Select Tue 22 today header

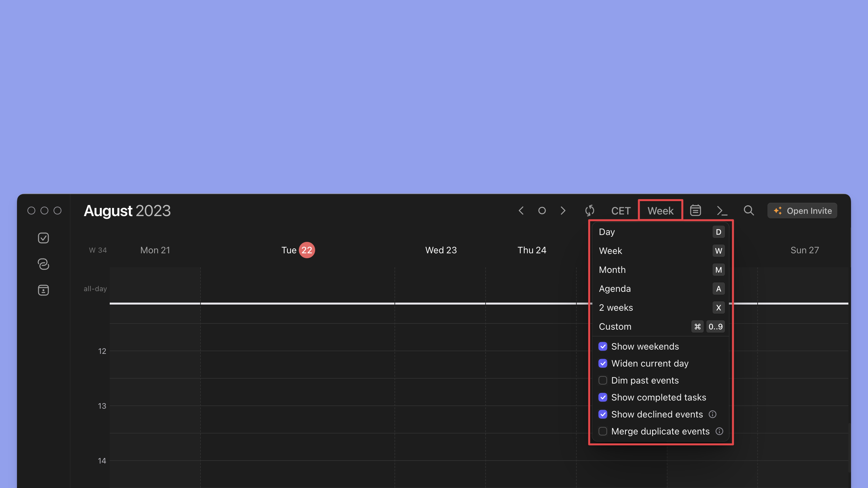tap(298, 250)
